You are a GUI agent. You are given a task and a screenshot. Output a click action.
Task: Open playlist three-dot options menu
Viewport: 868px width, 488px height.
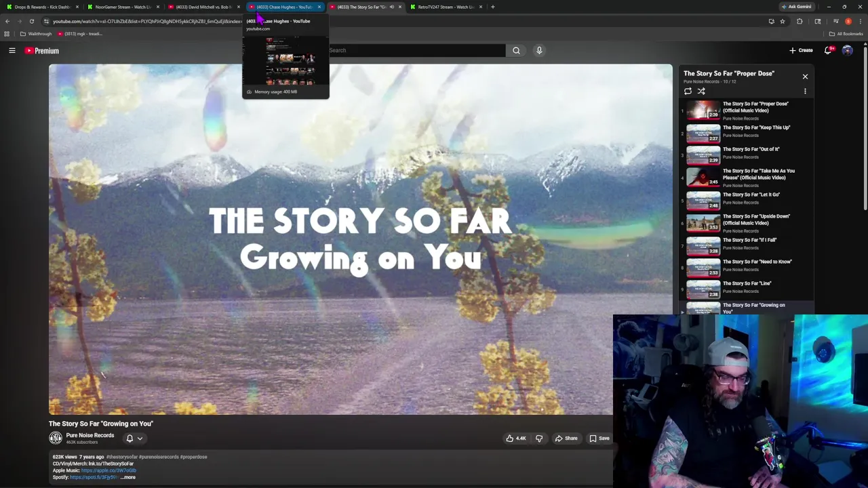(805, 91)
